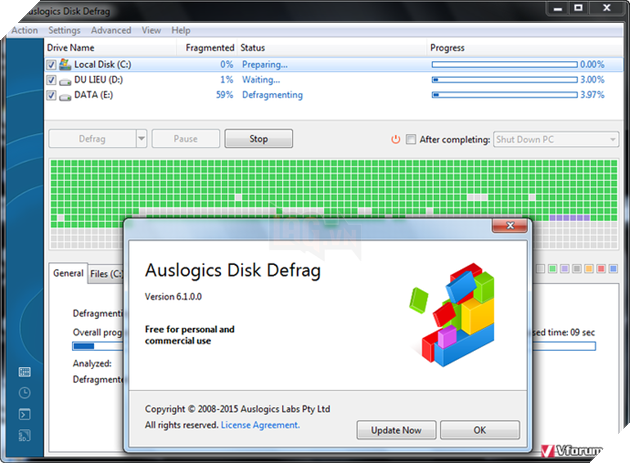Viewport: 630px width, 463px height.
Task: Click the keyboard icon in left sidebar
Action: tap(25, 372)
